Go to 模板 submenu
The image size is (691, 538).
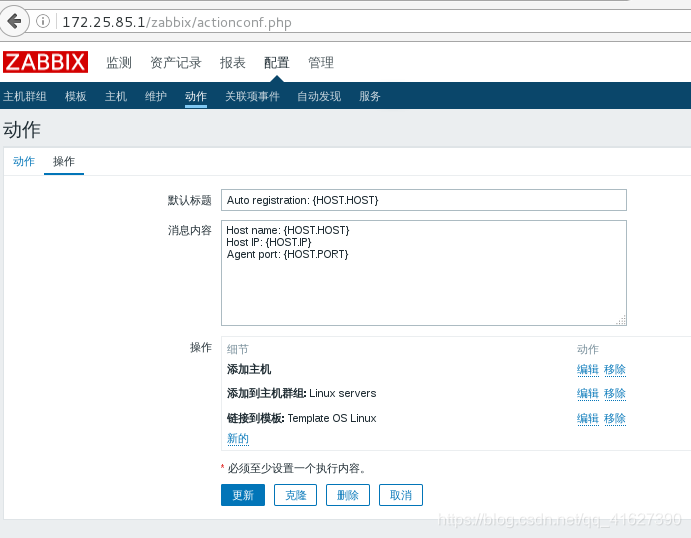76,96
